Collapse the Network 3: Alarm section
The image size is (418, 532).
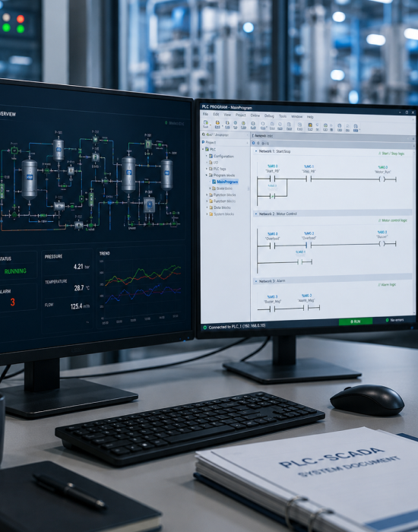click(x=256, y=281)
